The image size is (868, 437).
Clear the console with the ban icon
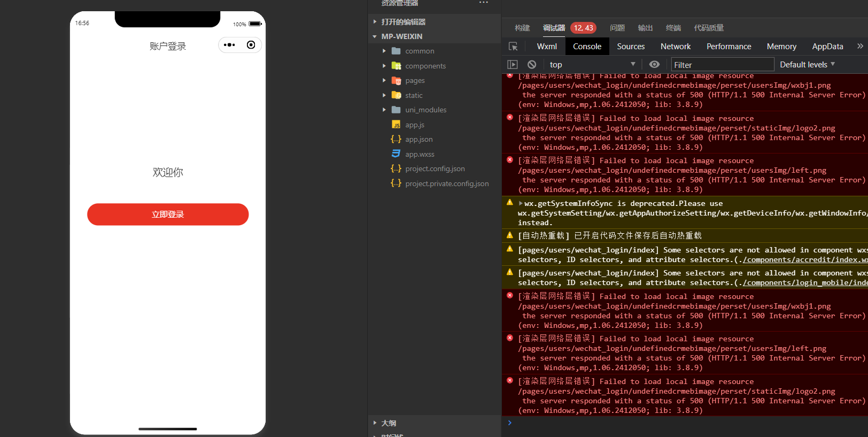click(532, 65)
